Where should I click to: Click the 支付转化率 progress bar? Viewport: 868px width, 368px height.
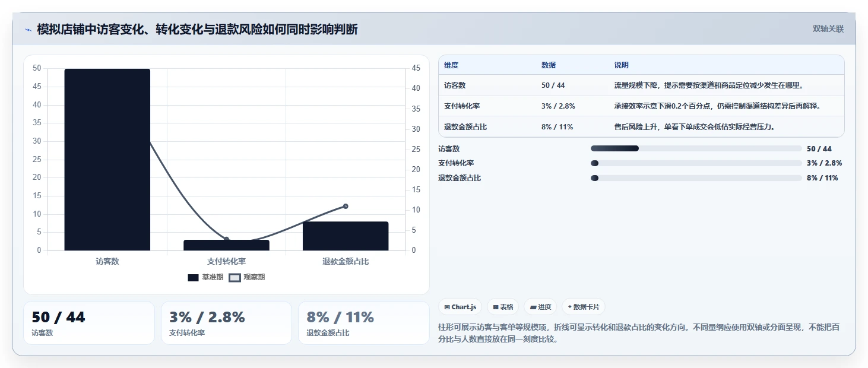point(696,163)
